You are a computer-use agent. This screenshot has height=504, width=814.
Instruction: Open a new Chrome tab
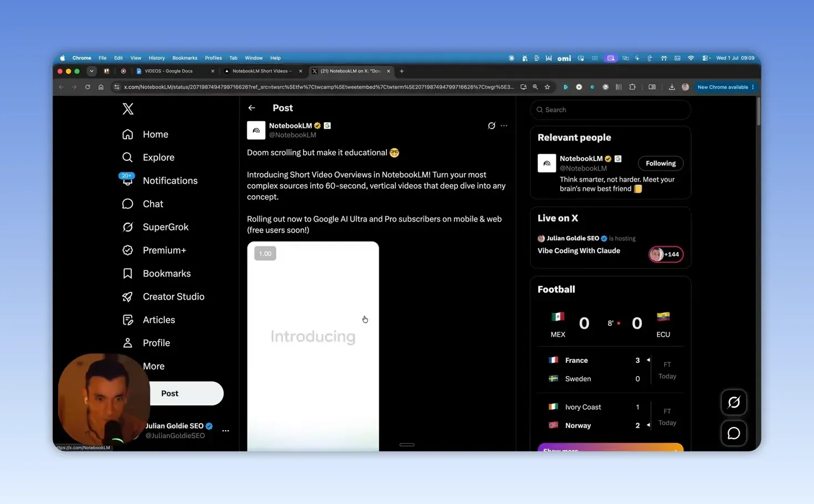pyautogui.click(x=402, y=71)
